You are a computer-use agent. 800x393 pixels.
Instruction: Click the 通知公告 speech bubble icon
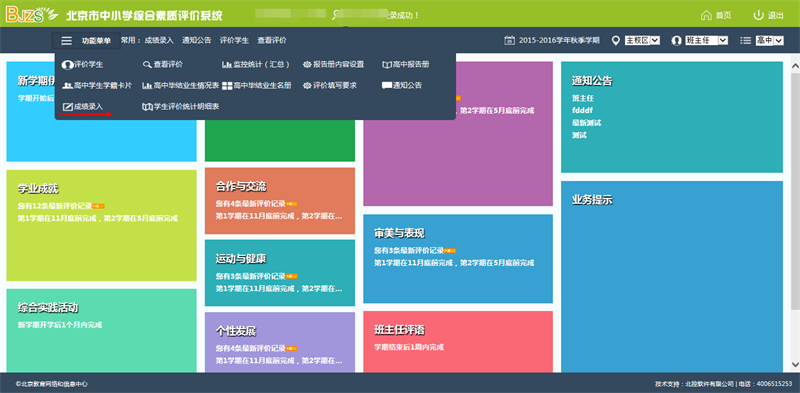click(x=387, y=86)
